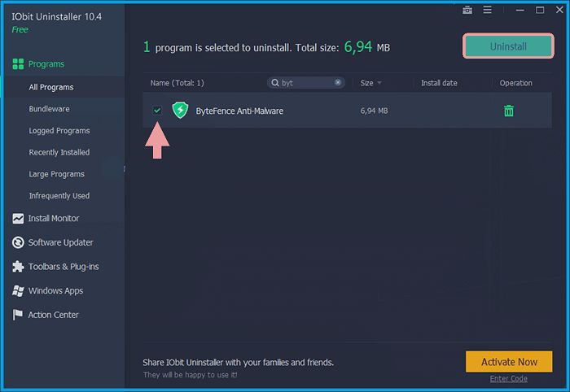The image size is (570, 392).
Task: Open Install Monitor section
Action: [x=54, y=218]
